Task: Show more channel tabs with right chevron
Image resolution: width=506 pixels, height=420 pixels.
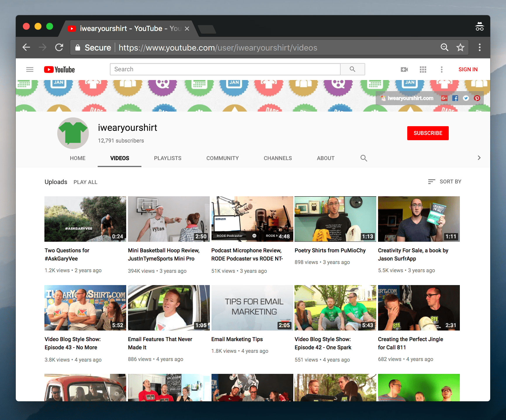Action: 479,158
